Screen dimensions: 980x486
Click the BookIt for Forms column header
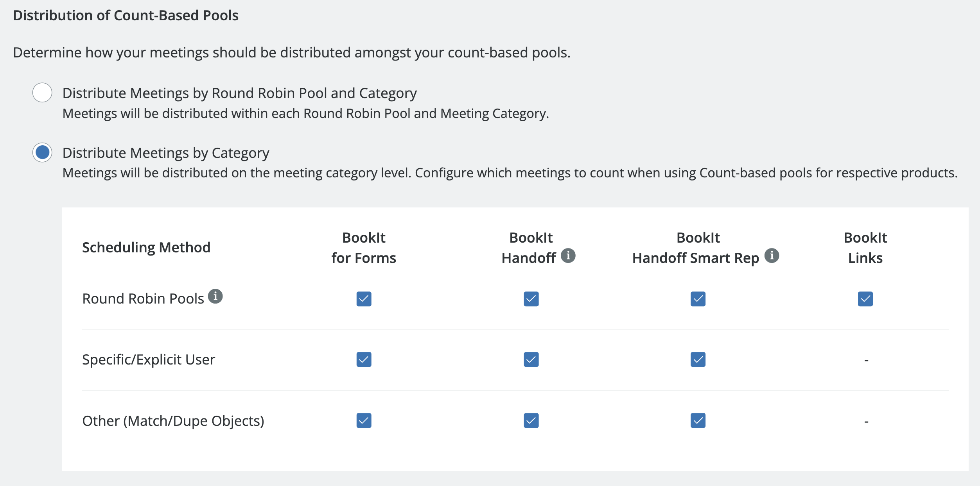pos(364,248)
